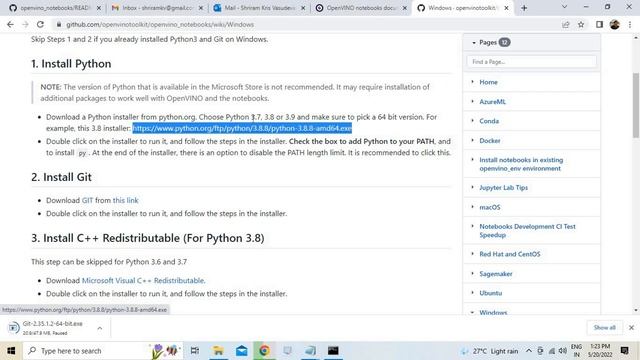Expand the Jupyter Lab Tips arrow

pyautogui.click(x=473, y=187)
